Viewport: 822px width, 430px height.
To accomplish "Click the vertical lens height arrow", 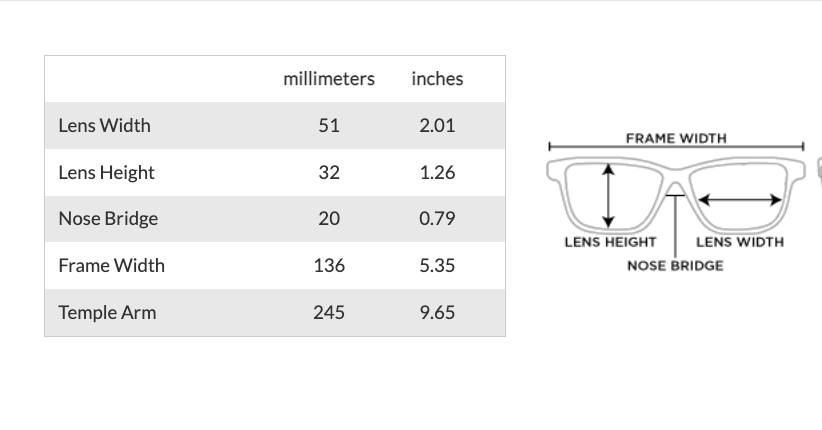I will pos(608,197).
